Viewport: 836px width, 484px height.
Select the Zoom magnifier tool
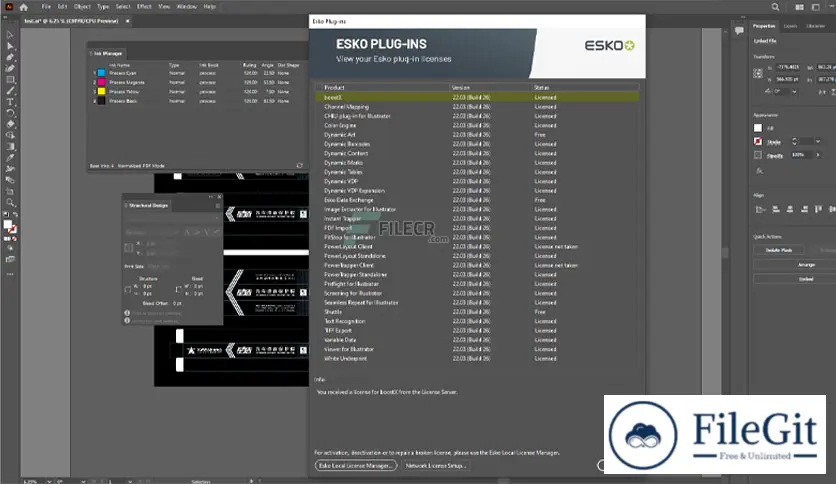(x=10, y=203)
